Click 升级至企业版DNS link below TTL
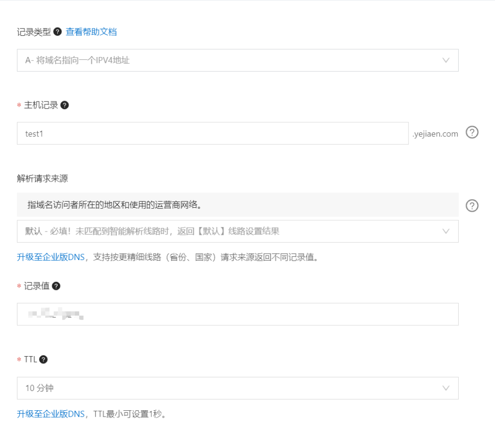Image resolution: width=495 pixels, height=448 pixels. pyautogui.click(x=51, y=414)
